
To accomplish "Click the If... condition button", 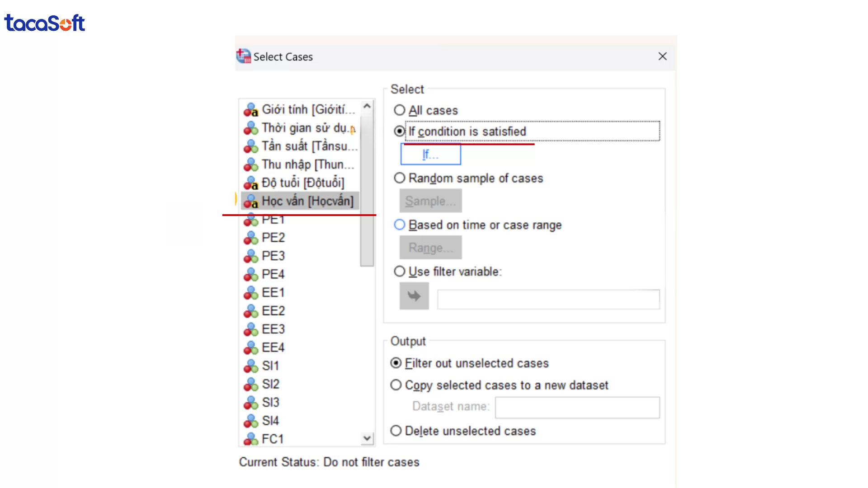I will pyautogui.click(x=430, y=154).
